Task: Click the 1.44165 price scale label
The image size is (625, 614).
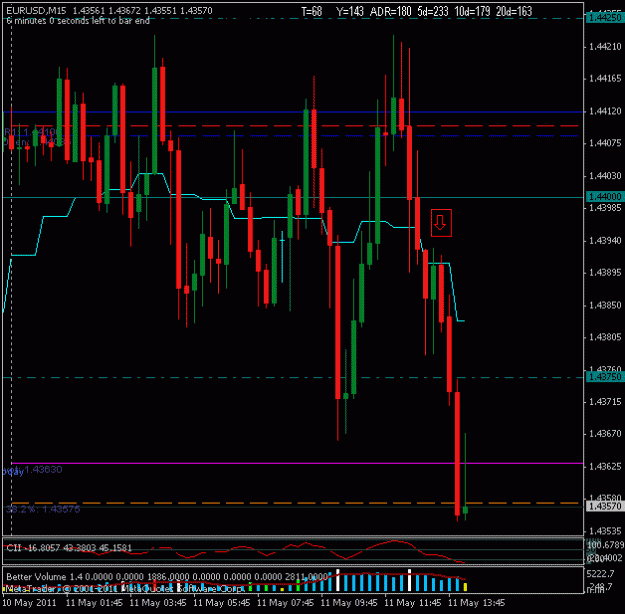Action: pyautogui.click(x=605, y=79)
